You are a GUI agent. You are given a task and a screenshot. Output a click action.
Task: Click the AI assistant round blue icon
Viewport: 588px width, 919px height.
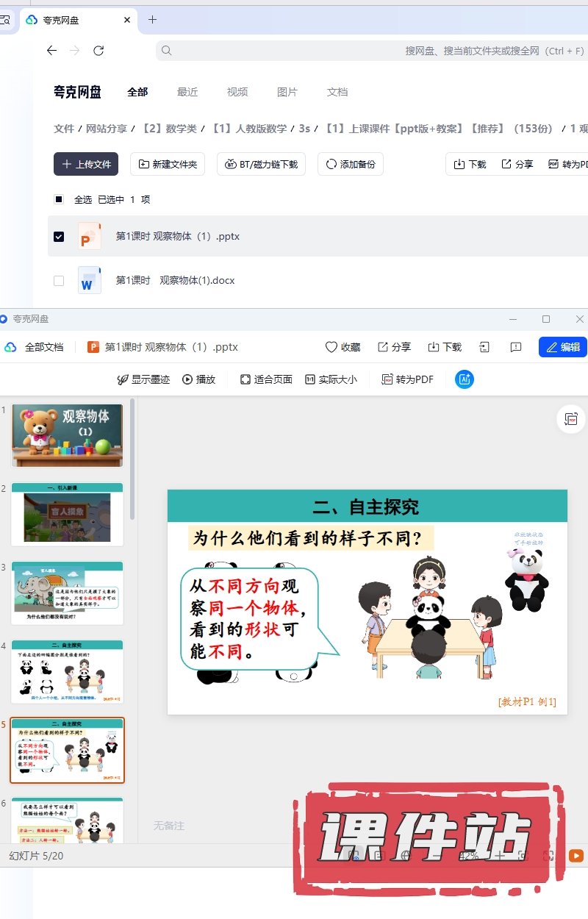point(465,379)
